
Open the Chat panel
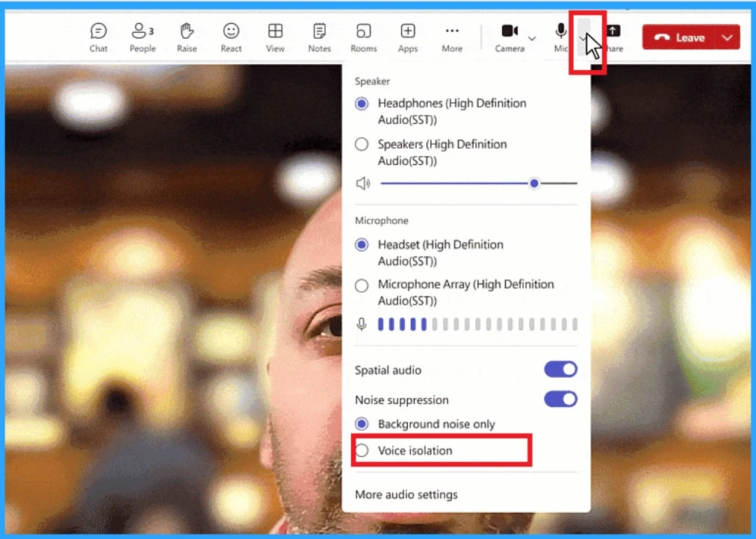pos(99,37)
